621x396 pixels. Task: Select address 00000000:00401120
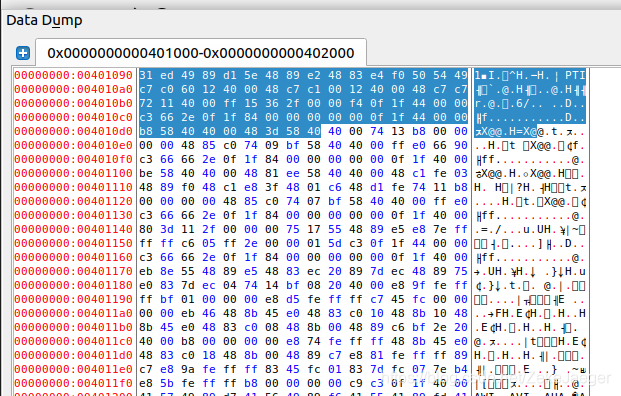74,201
